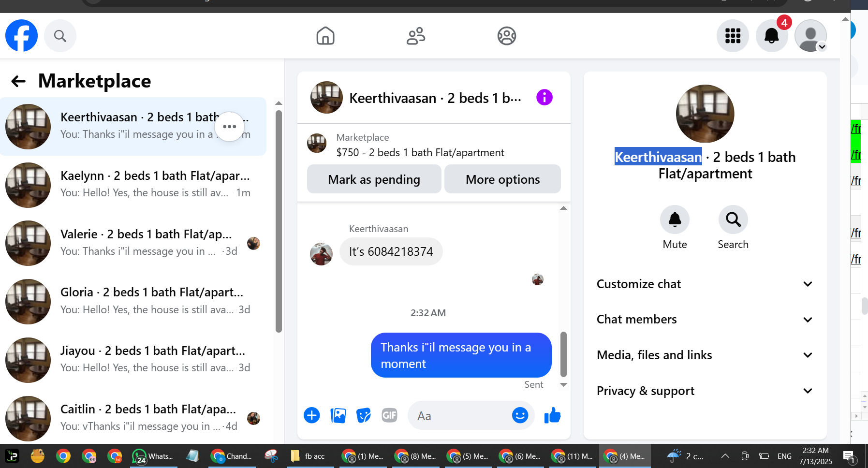Click the Sent status label
This screenshot has height=468, width=868.
coord(534,384)
